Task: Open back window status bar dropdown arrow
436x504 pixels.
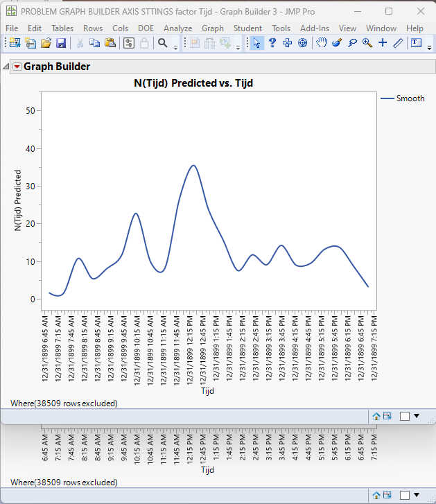Action: (x=417, y=495)
